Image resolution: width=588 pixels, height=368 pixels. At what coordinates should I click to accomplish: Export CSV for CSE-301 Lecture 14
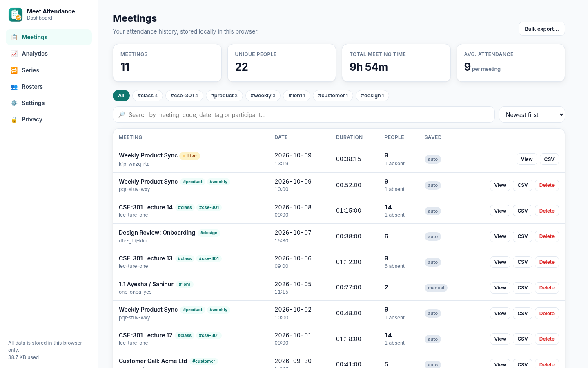(x=523, y=211)
